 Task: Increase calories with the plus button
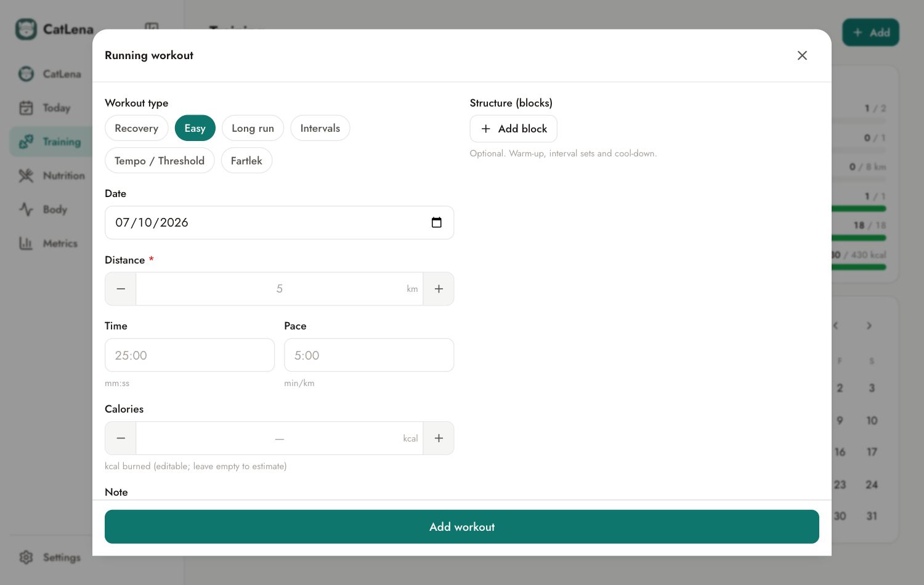439,438
